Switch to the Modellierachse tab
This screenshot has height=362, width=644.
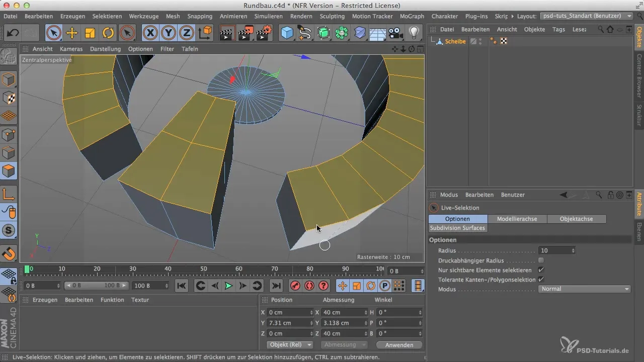[517, 219]
